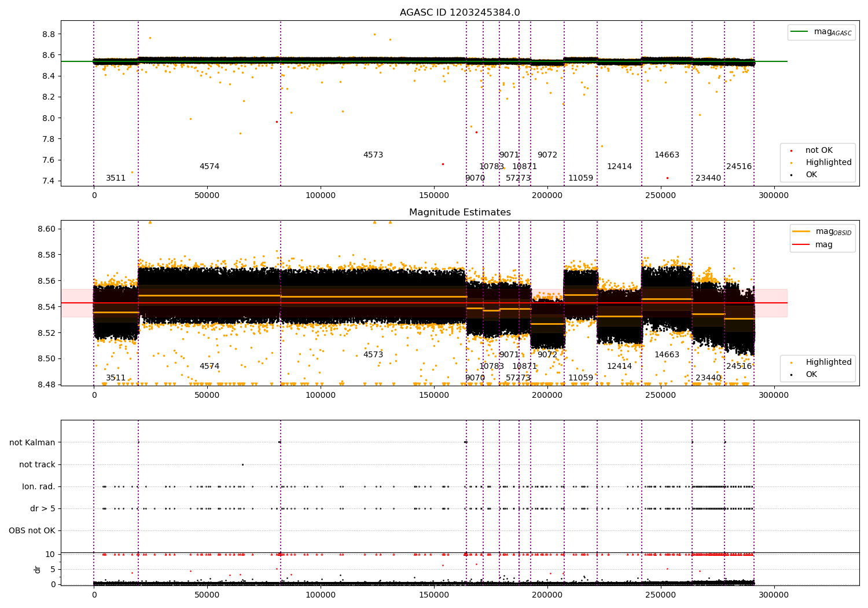
Task: Click the 150000 x-axis tick in bottom plot
Action: pyautogui.click(x=433, y=594)
